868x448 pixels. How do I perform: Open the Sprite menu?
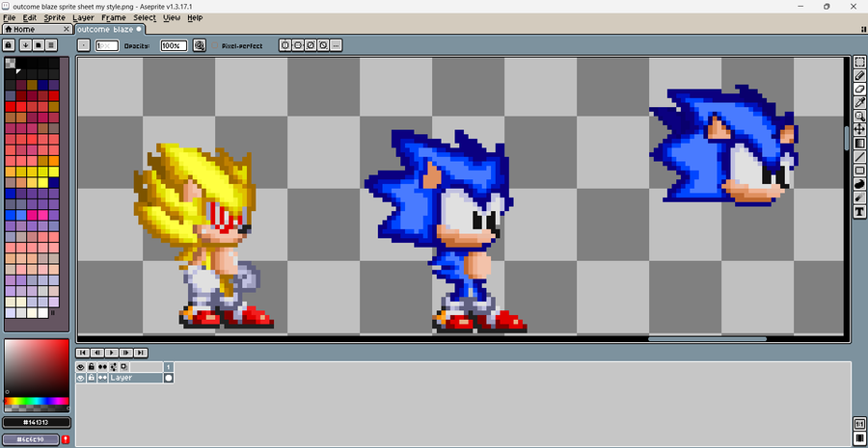click(55, 17)
